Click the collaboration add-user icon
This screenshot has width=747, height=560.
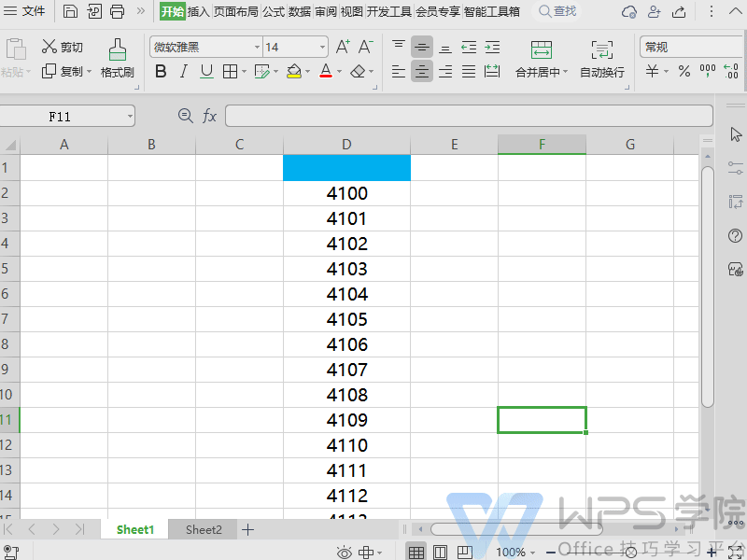(655, 11)
